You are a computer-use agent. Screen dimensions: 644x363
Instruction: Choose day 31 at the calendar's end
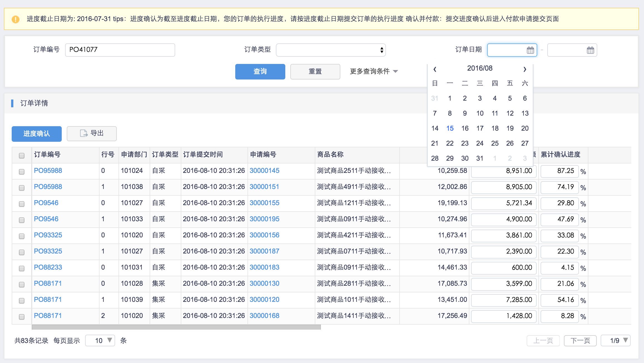(x=480, y=158)
